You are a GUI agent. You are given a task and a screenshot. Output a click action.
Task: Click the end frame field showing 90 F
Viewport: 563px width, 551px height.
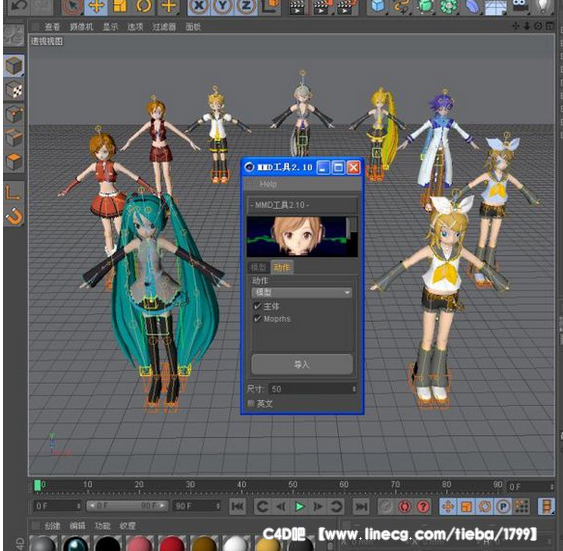(196, 506)
